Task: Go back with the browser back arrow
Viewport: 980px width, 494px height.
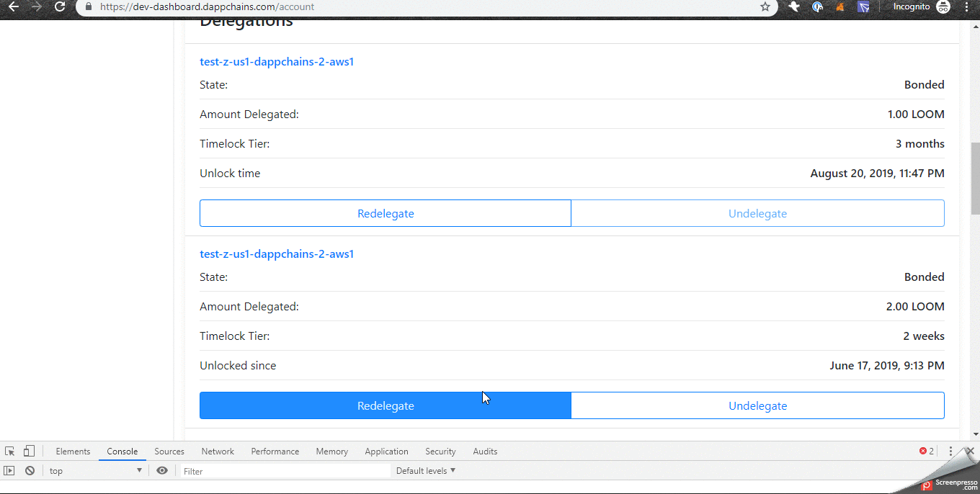Action: (13, 6)
